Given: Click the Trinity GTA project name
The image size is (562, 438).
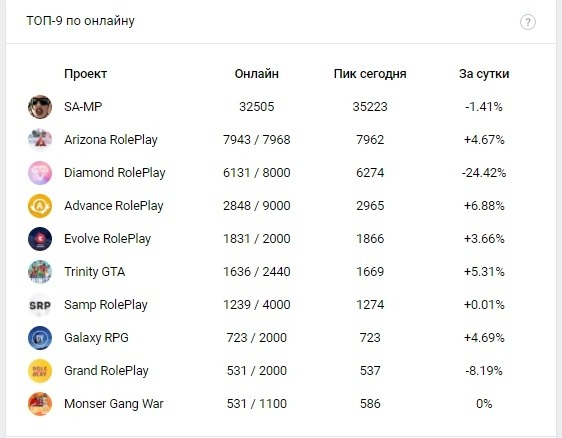Looking at the screenshot, I should [x=95, y=272].
